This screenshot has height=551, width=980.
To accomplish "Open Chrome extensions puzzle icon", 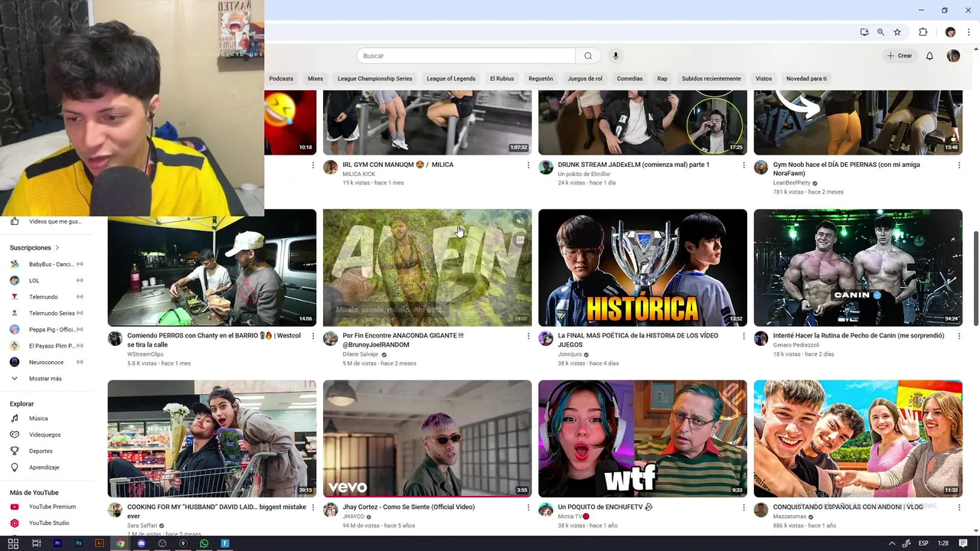I will (923, 32).
